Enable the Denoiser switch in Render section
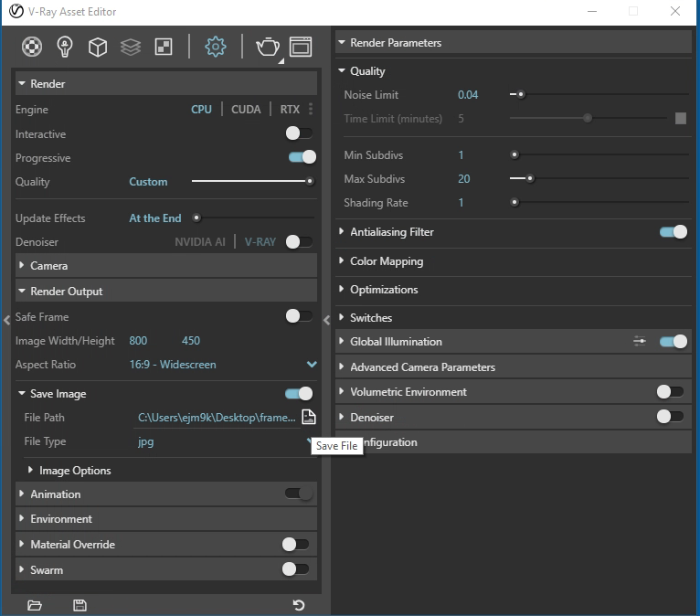The height and width of the screenshot is (616, 700). (299, 241)
